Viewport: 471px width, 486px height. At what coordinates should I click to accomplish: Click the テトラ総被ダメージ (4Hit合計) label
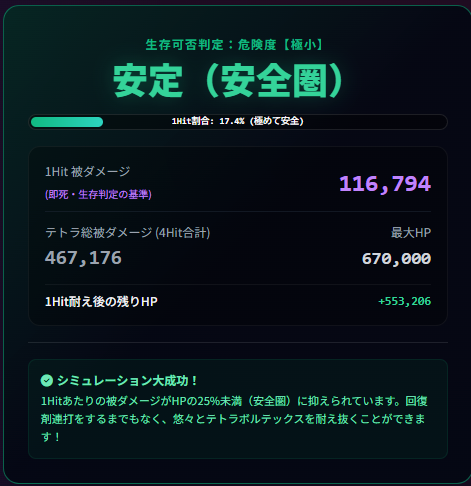(x=128, y=233)
